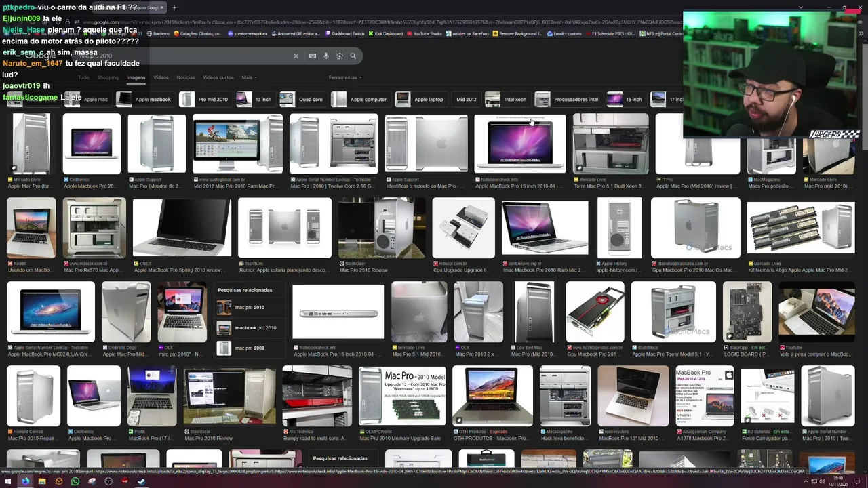
Task: Open OBS Studio from the taskbar
Action: tap(108, 481)
